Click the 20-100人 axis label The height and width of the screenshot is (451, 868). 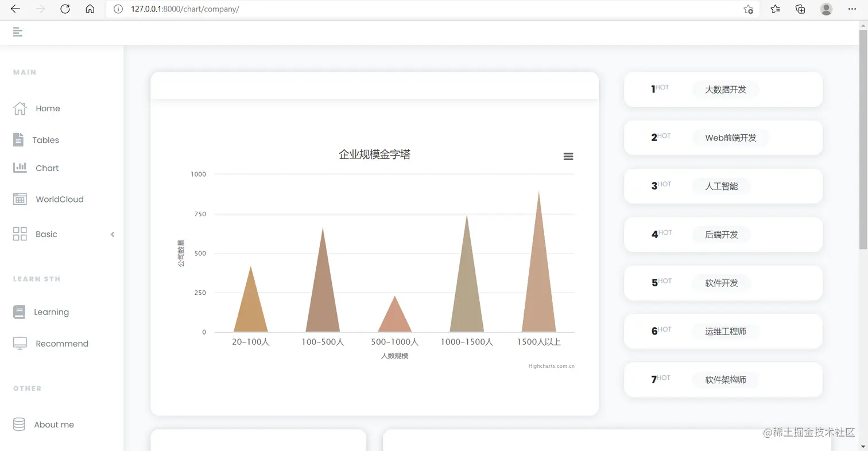251,342
